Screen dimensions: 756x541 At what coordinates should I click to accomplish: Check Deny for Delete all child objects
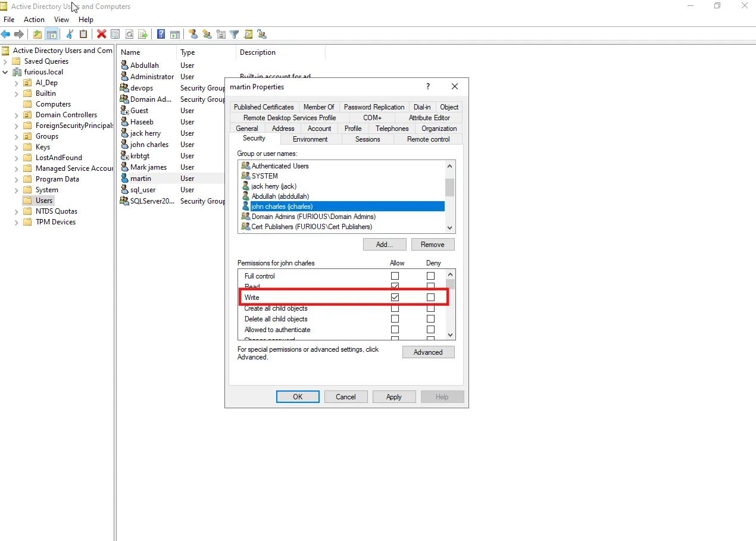[x=430, y=319]
